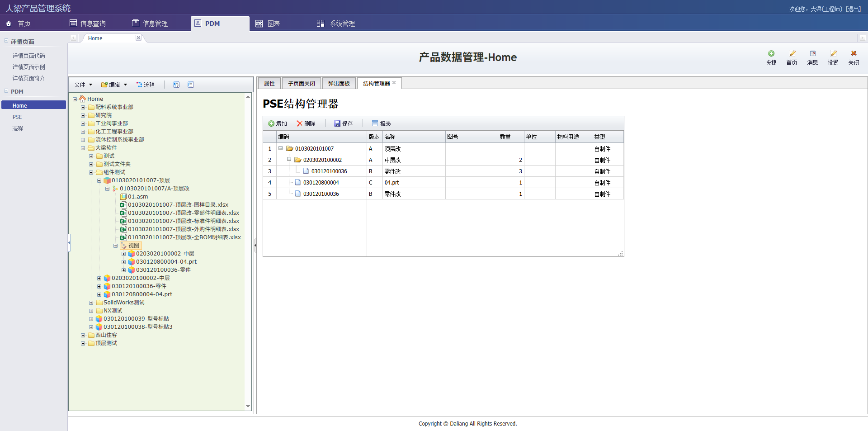
Task: Click the 删除 delete button in PSE toolbar
Action: pyautogui.click(x=306, y=123)
